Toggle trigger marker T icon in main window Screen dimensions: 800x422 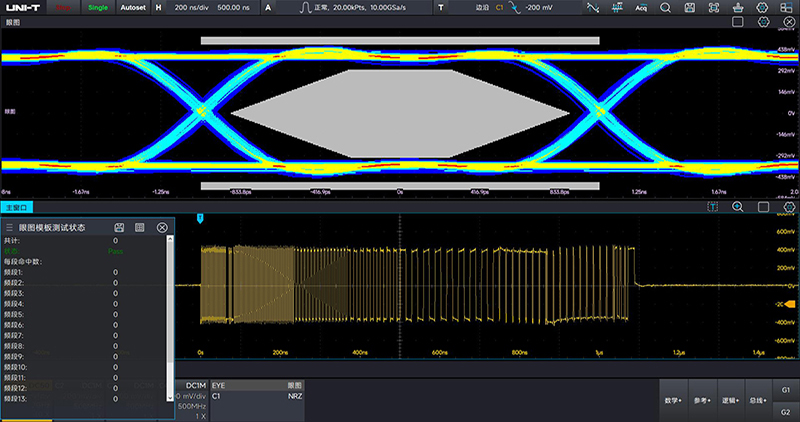tap(713, 207)
